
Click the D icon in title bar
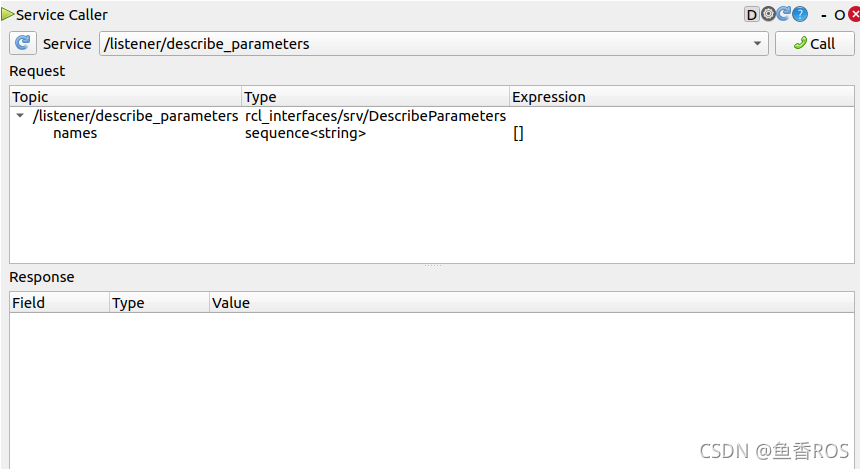point(752,14)
